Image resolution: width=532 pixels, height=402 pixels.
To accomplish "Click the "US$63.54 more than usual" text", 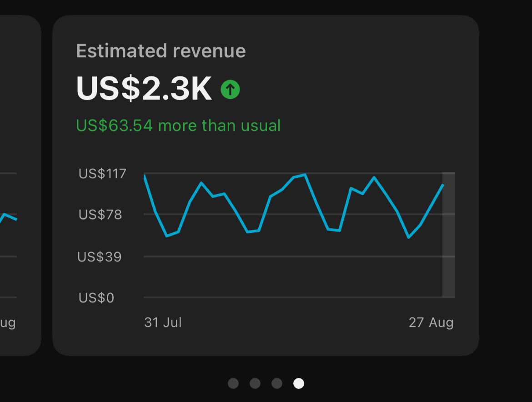I will coord(179,126).
